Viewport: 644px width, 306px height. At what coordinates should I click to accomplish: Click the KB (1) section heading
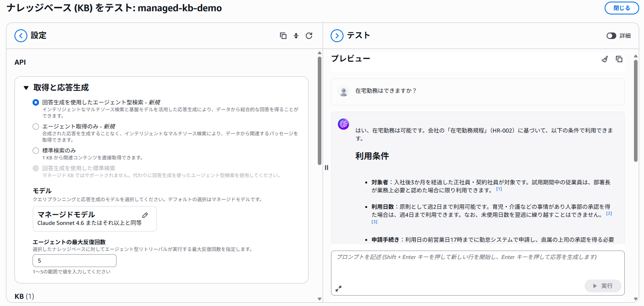tap(25, 296)
